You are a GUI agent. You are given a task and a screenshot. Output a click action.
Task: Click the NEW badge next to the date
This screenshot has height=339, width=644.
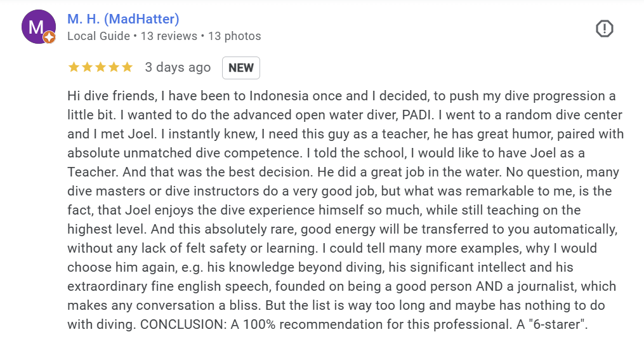tap(241, 68)
